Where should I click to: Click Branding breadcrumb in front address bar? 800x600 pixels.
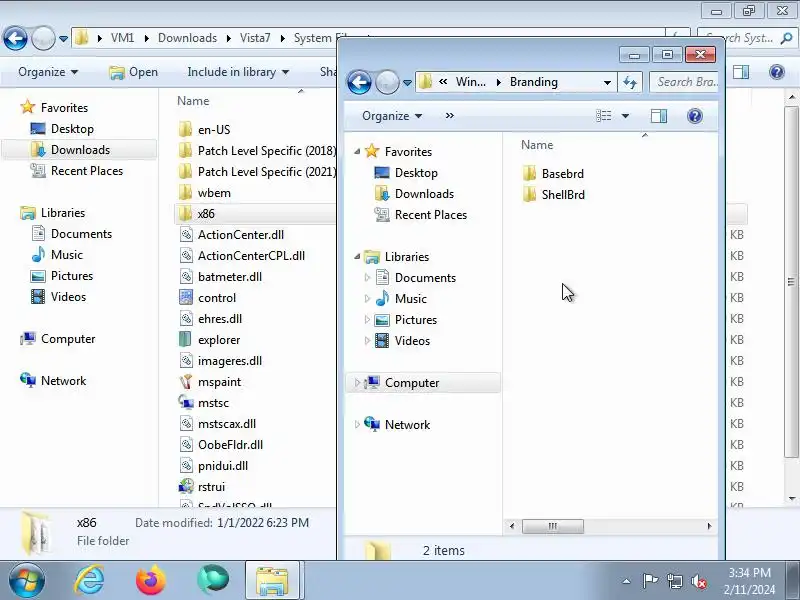(534, 82)
